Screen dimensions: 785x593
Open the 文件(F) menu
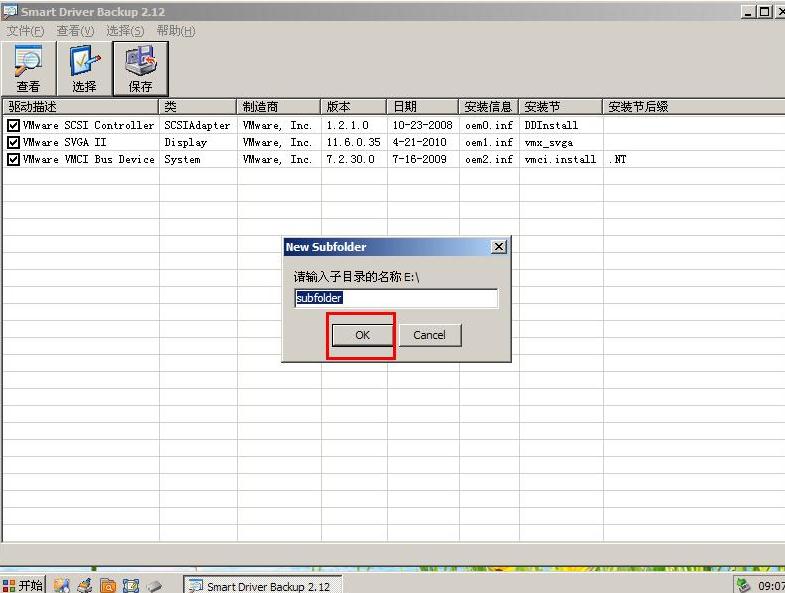[x=25, y=31]
